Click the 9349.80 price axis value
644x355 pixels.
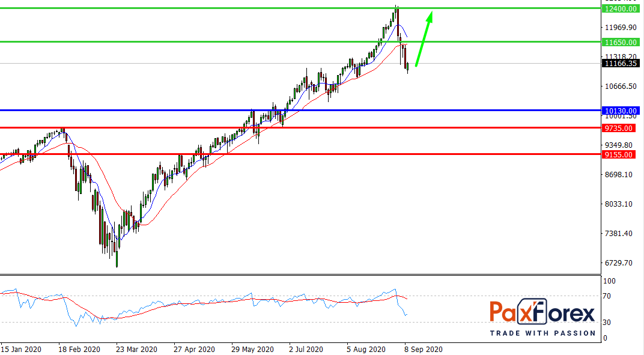[x=619, y=145]
